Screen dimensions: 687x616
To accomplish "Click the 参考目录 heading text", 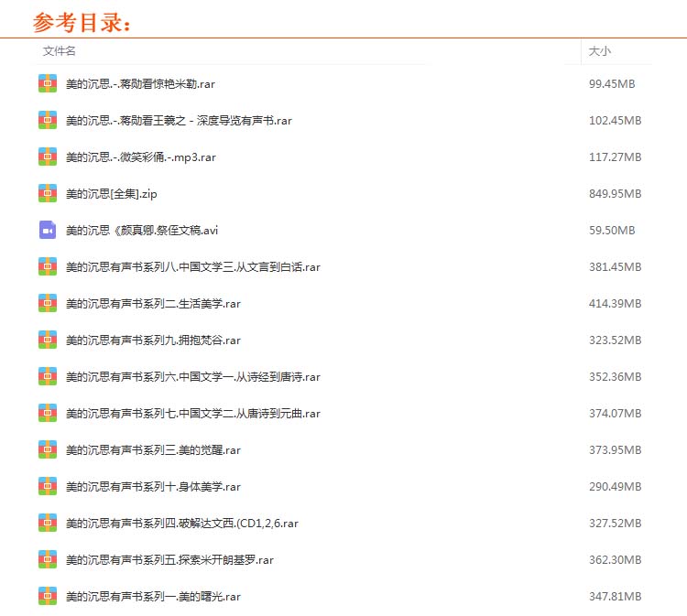I will coord(82,21).
